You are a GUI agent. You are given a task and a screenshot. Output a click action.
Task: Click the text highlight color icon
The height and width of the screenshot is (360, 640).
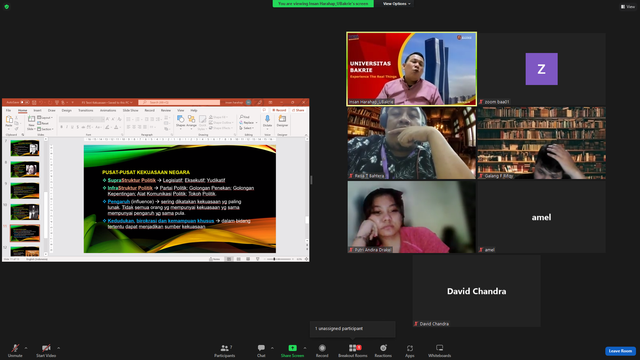click(107, 127)
